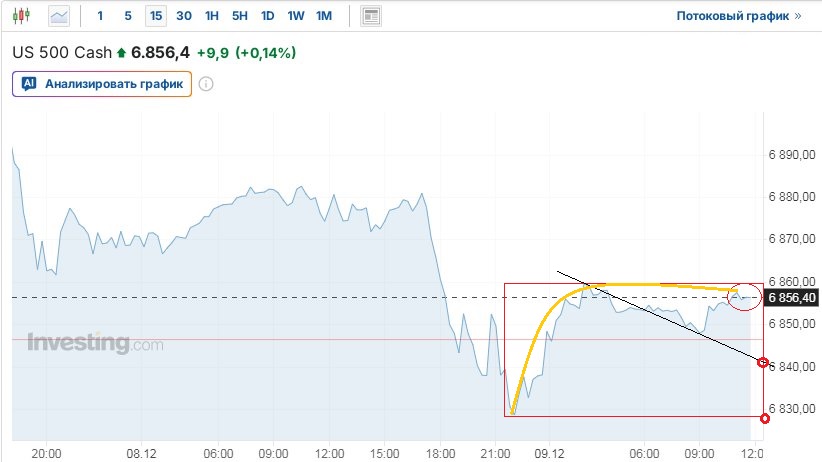The width and height of the screenshot is (822, 462).
Task: Click the Investing.com watermark logo
Action: click(x=95, y=344)
